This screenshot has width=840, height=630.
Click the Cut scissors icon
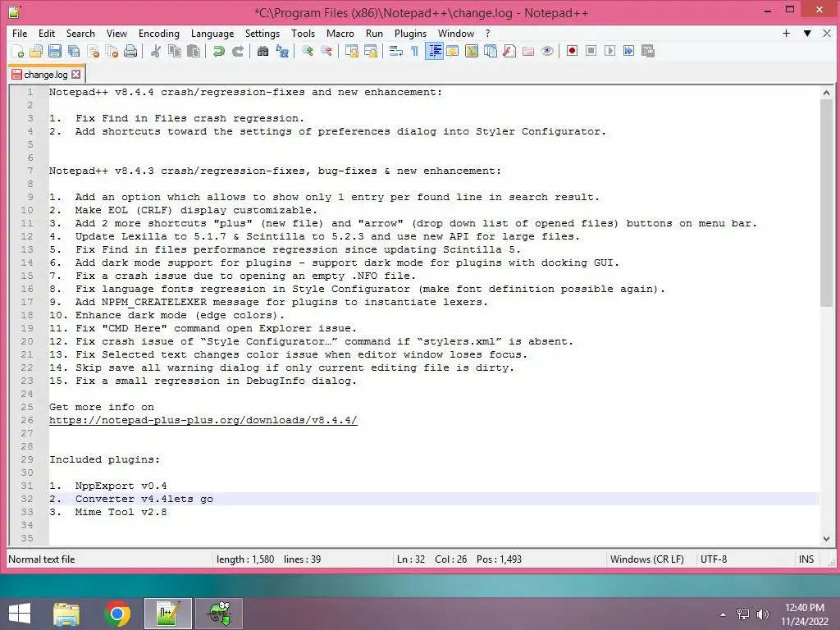(x=155, y=51)
